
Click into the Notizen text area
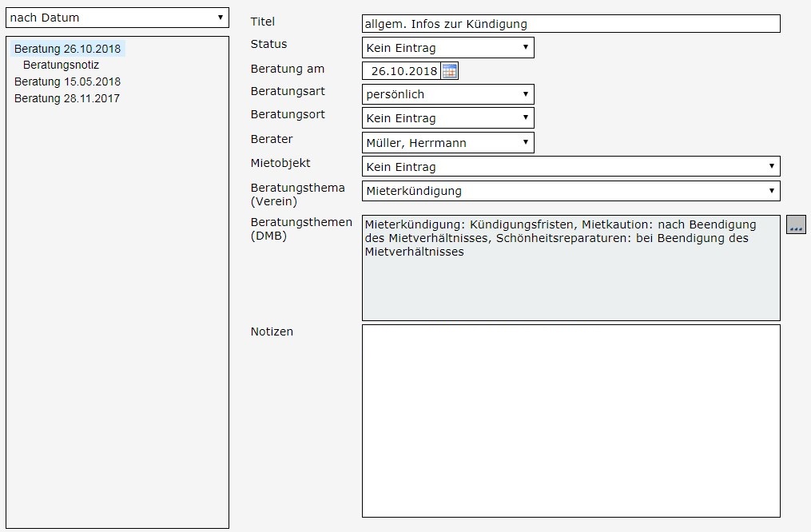tap(571, 421)
